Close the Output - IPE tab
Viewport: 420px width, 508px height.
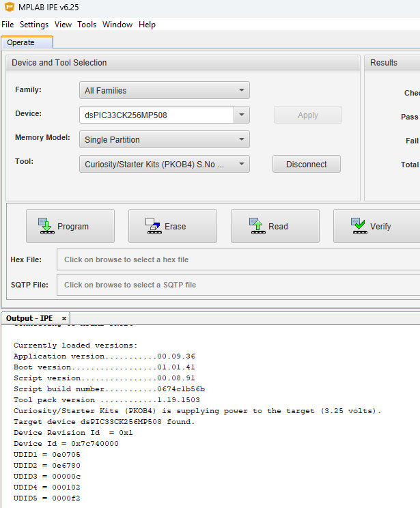pos(64,318)
